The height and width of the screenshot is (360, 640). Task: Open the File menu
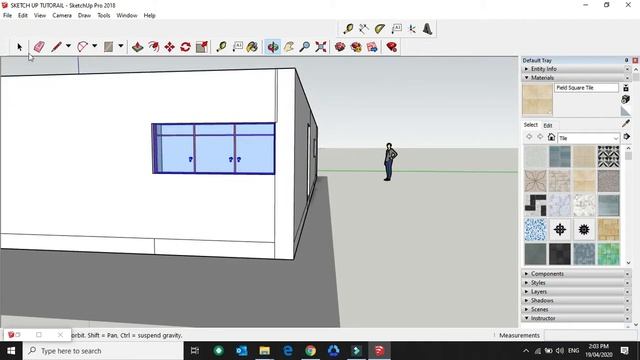[x=8, y=16]
